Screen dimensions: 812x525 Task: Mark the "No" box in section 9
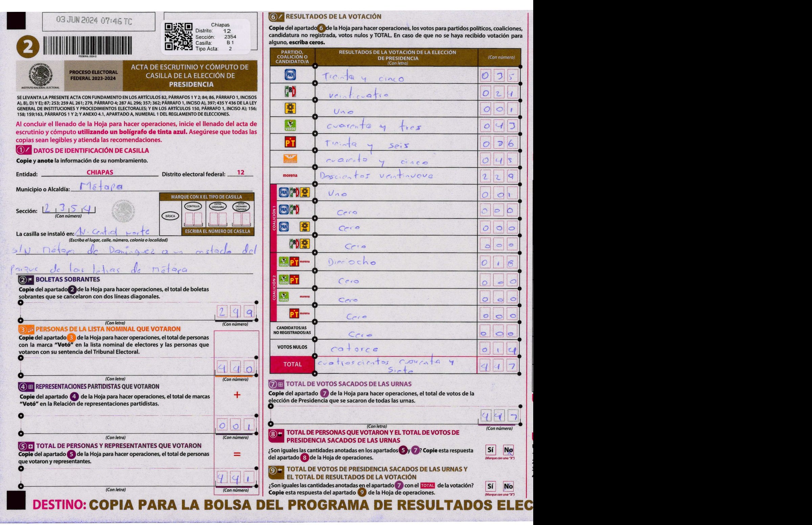click(508, 486)
